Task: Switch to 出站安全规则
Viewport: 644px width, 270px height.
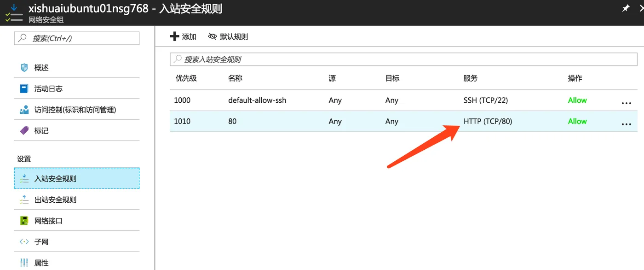Action: point(77,200)
